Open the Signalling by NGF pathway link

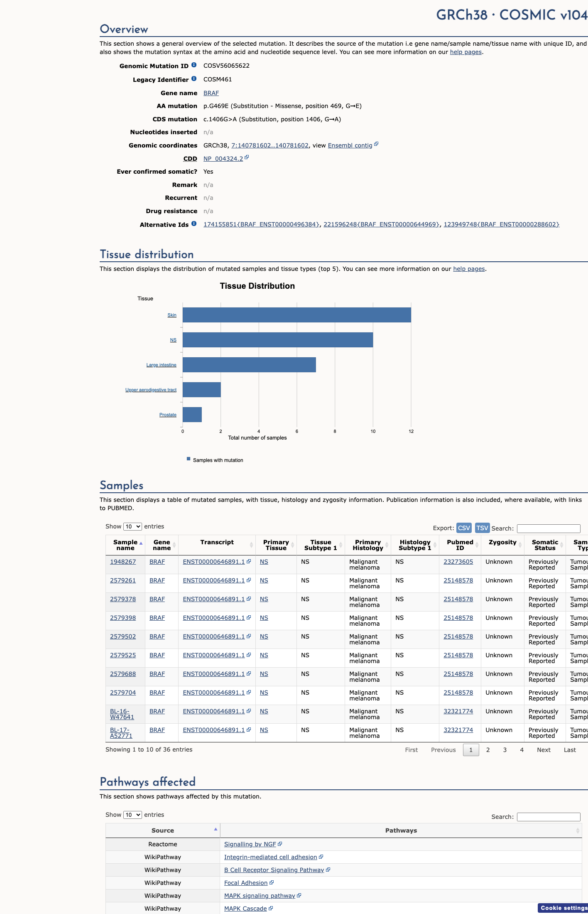tap(250, 844)
